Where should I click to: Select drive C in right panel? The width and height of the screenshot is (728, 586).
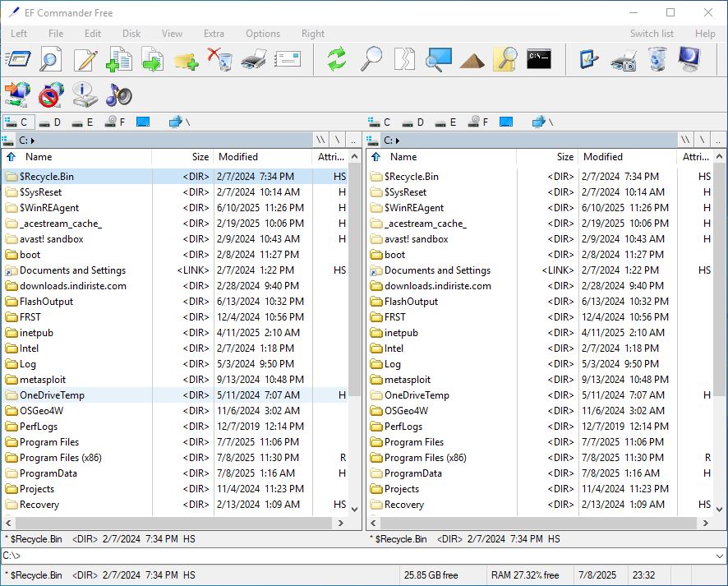379,122
